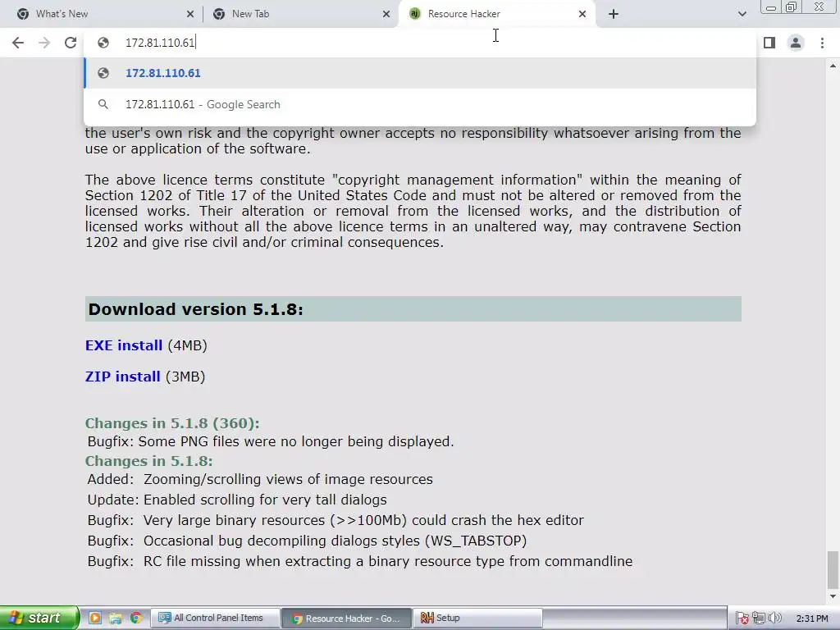
Task: Switch to Resource Hacker Chrome taskbar button
Action: pyautogui.click(x=346, y=618)
